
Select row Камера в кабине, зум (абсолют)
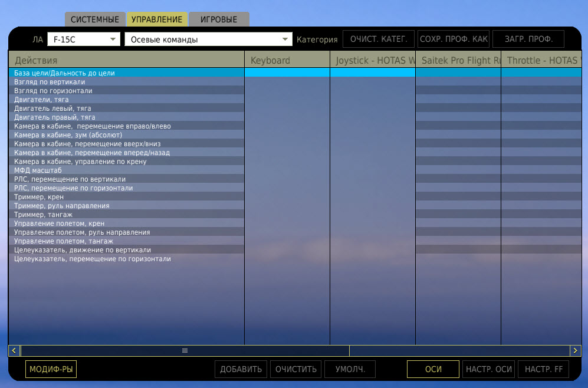(126, 134)
